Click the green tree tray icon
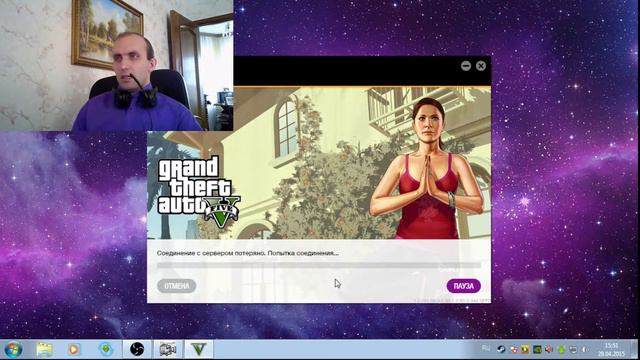 click(x=562, y=349)
